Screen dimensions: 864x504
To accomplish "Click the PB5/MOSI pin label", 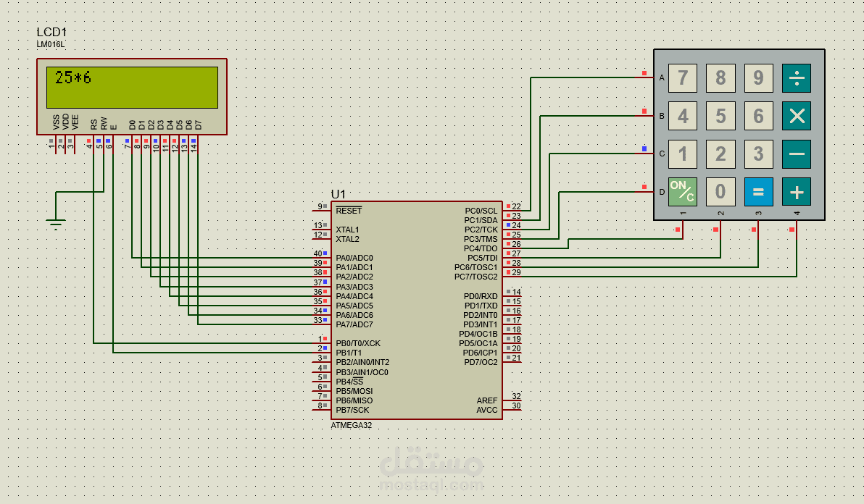I will (354, 391).
